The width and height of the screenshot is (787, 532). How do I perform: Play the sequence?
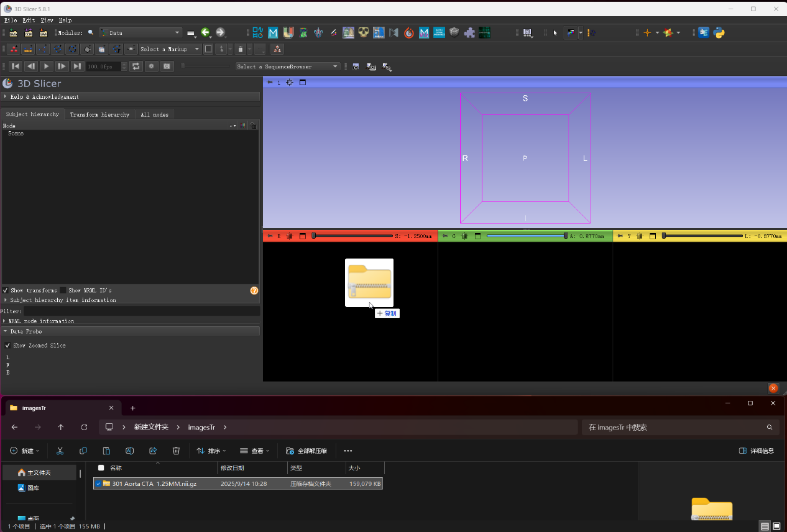[x=46, y=66]
